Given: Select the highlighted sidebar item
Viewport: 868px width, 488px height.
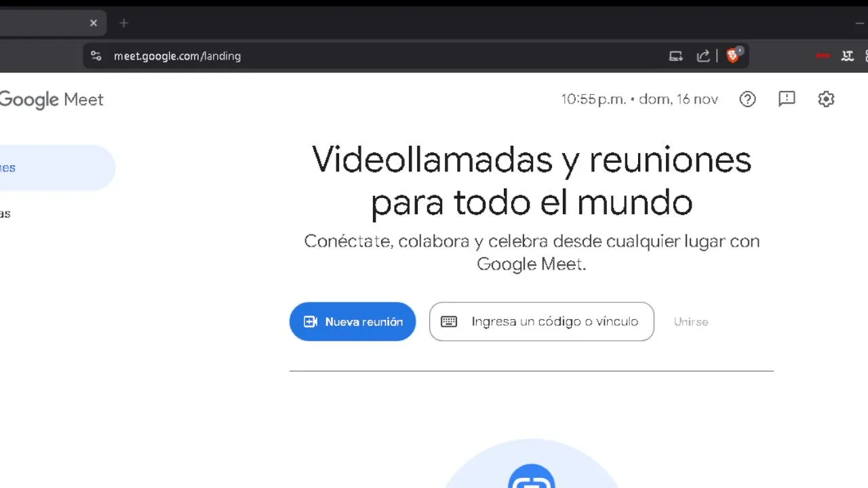Looking at the screenshot, I should click(x=58, y=167).
